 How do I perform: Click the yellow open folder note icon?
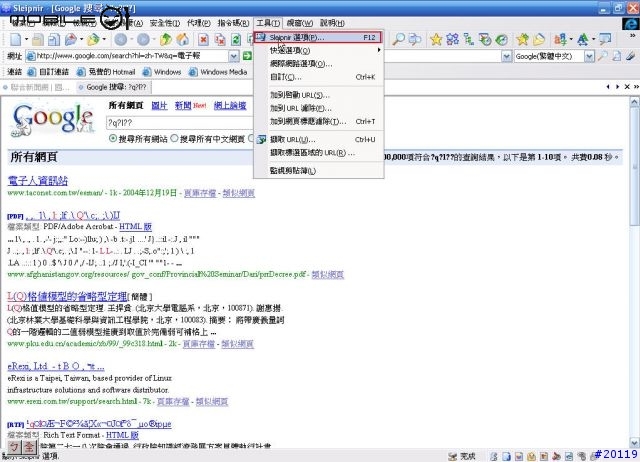(539, 39)
